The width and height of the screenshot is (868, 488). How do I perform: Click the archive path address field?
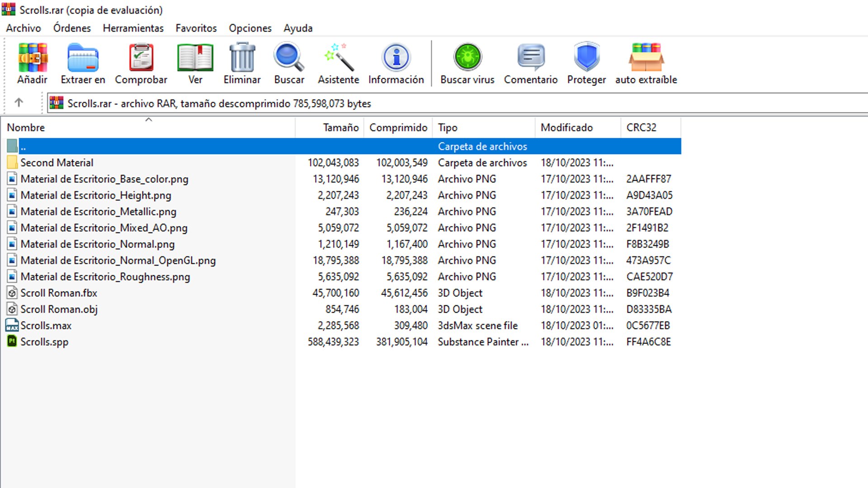[x=452, y=103]
